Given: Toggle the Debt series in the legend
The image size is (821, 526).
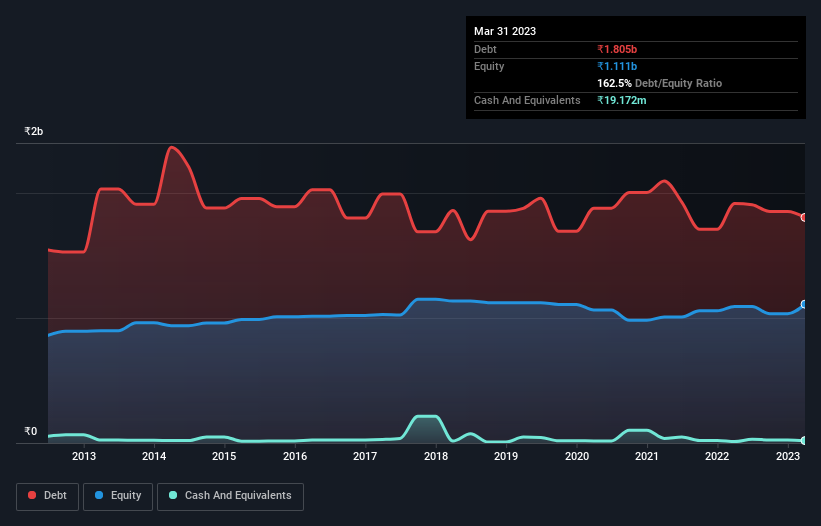Looking at the screenshot, I should point(48,496).
